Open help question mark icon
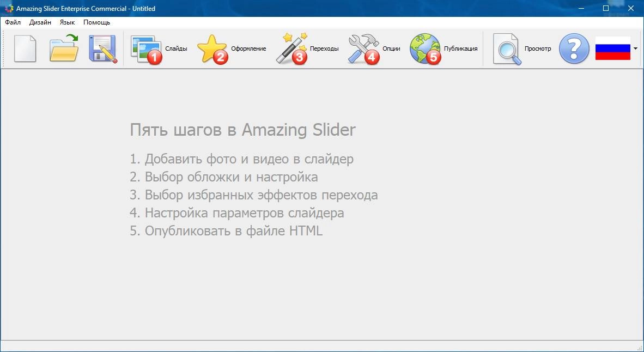 coord(574,48)
